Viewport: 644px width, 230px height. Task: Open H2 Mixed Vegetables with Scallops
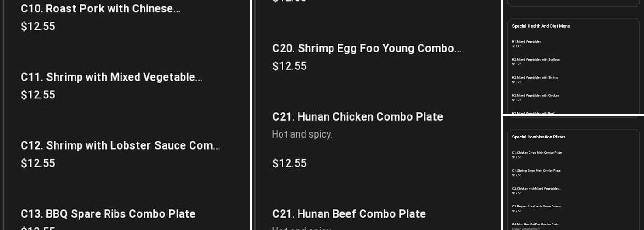tap(536, 60)
